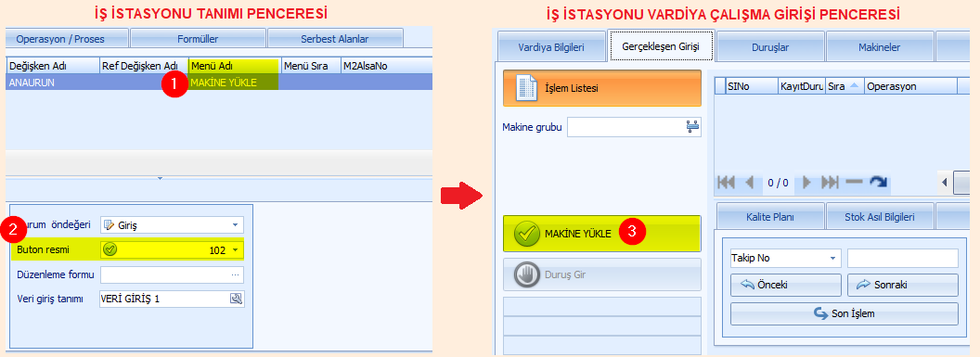Click the Menü Sıra column header
Image resolution: width=980 pixels, height=357 pixels.
[310, 66]
